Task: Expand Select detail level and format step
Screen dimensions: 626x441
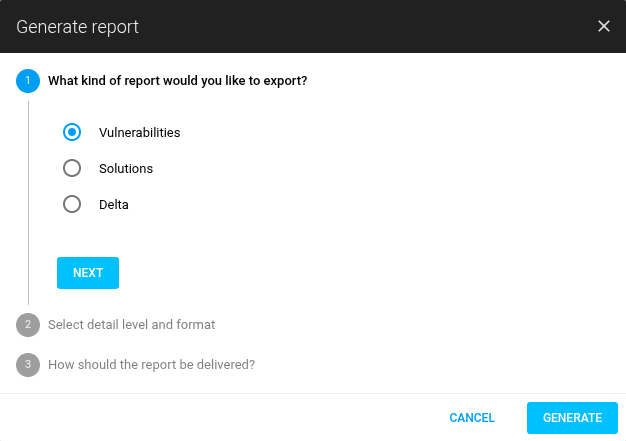Action: point(131,325)
